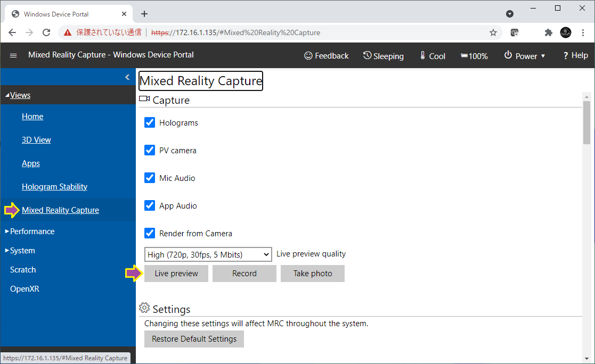Open the Hologram Stability view

pyautogui.click(x=54, y=187)
